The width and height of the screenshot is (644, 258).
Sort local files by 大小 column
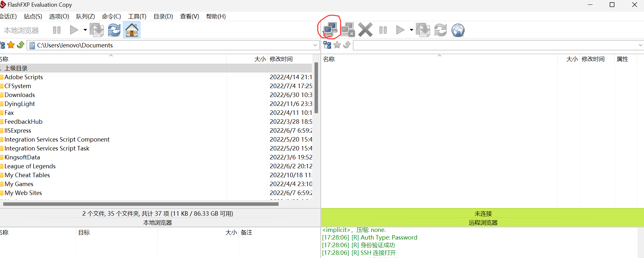(247, 59)
